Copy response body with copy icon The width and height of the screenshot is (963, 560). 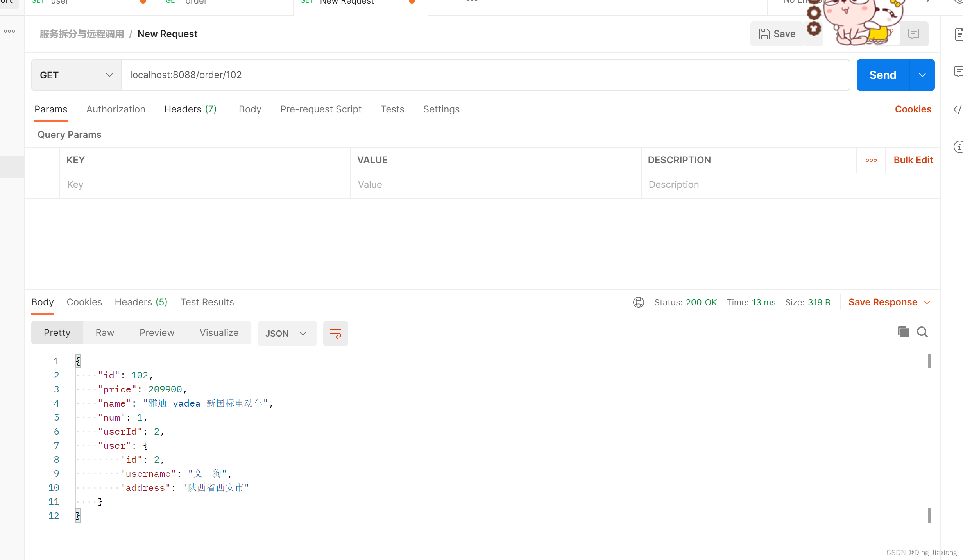click(903, 332)
